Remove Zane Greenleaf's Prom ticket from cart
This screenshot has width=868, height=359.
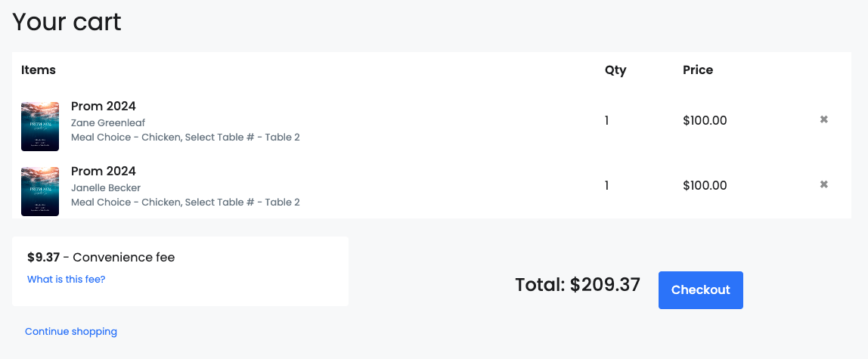(823, 119)
